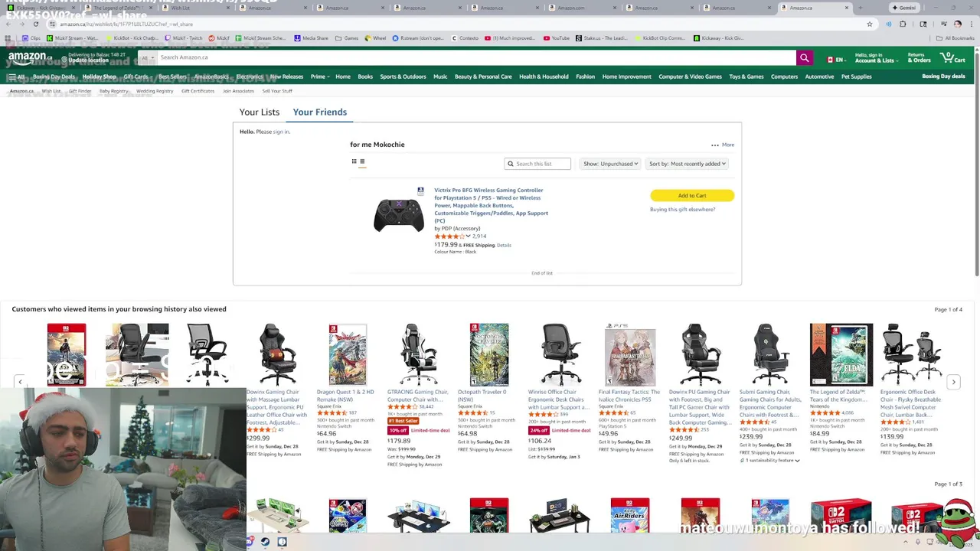Viewport: 980px width, 551px height.
Task: Click the magenta search magnifier button
Action: tap(804, 58)
